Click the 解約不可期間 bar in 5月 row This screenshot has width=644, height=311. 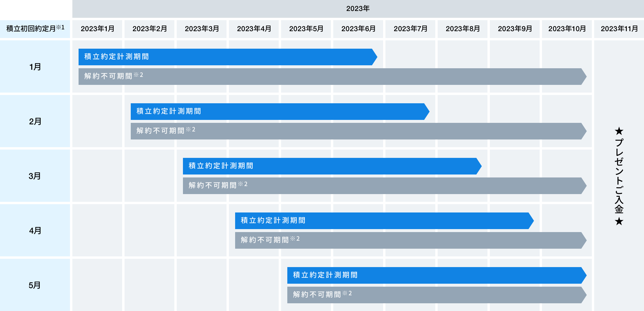click(437, 295)
